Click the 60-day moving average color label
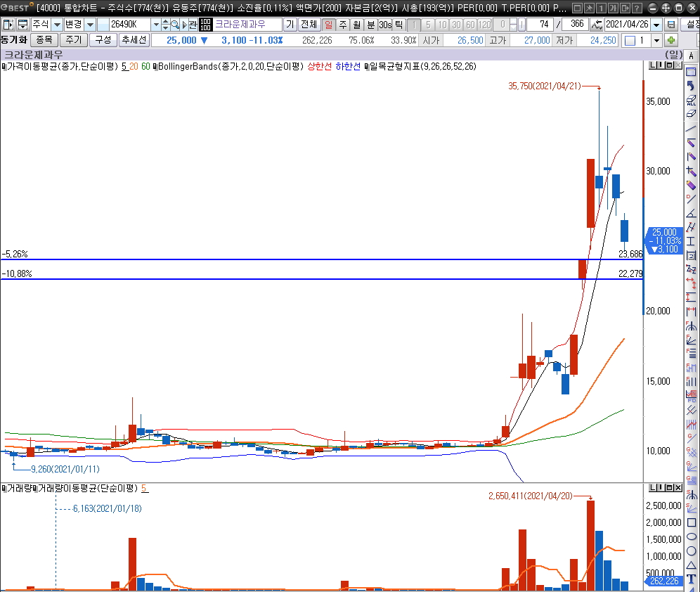This screenshot has width=700, height=592. pyautogui.click(x=145, y=67)
